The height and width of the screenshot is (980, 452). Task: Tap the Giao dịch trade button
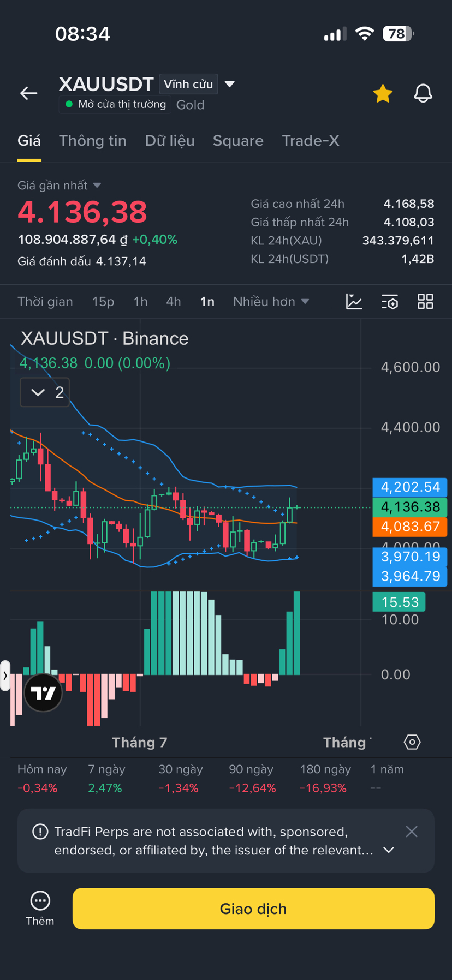253,909
